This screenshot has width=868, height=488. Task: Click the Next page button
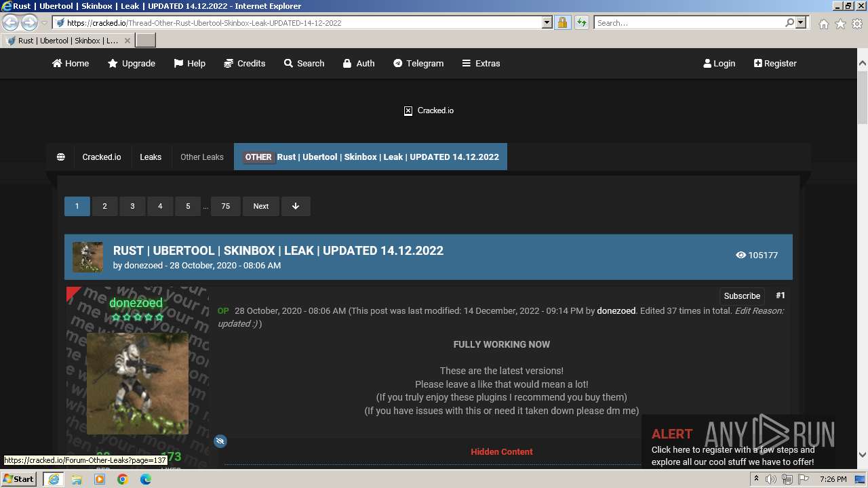pyautogui.click(x=261, y=206)
